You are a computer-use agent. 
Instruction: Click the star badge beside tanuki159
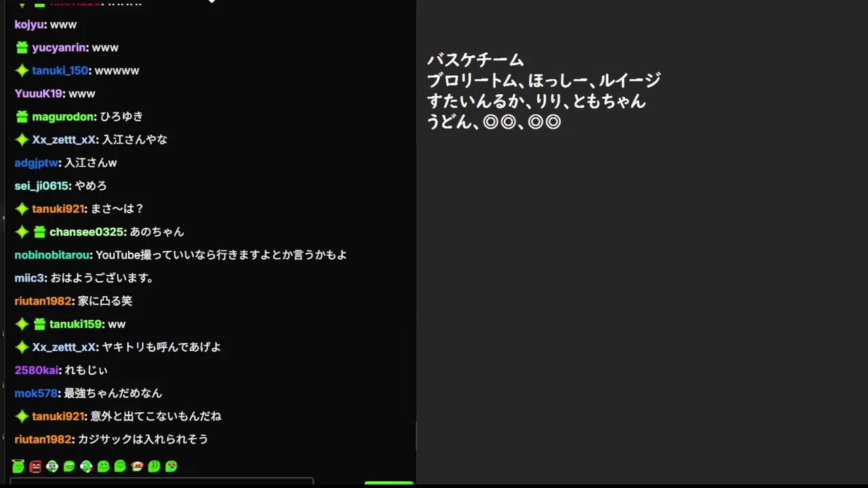[x=22, y=324]
